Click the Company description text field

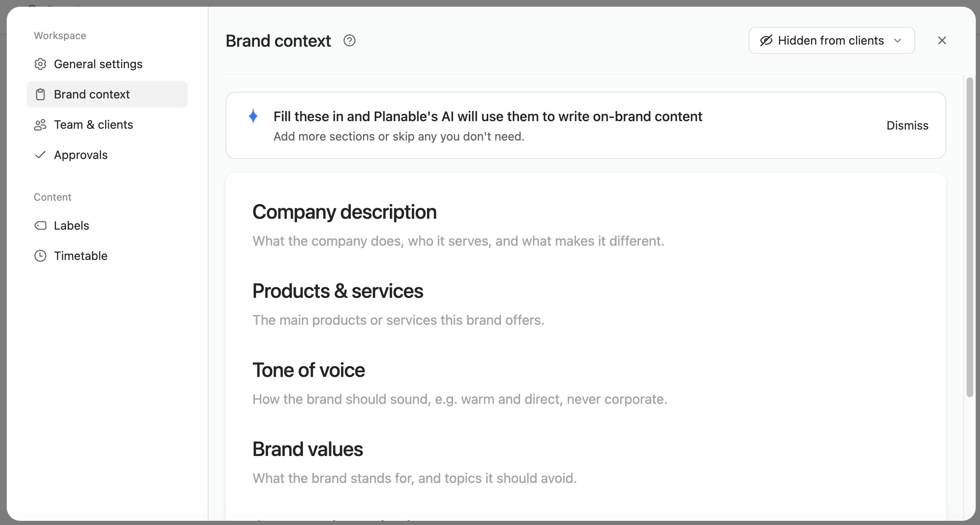458,241
